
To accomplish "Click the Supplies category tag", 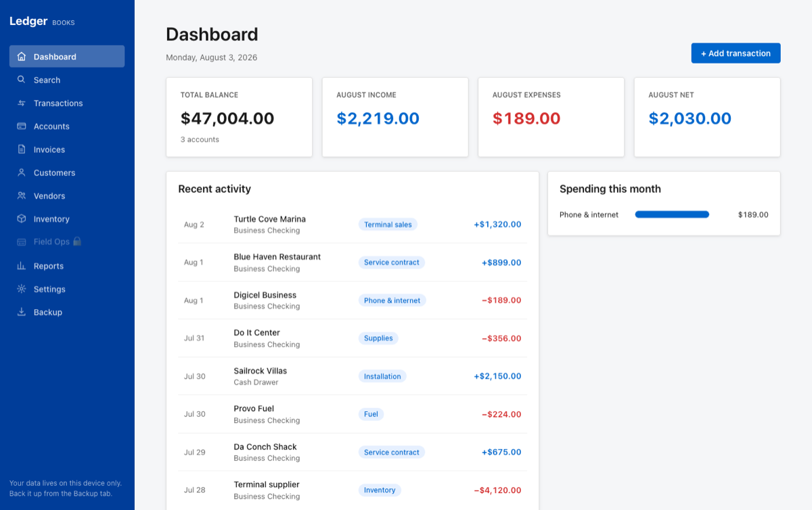I will pyautogui.click(x=378, y=338).
